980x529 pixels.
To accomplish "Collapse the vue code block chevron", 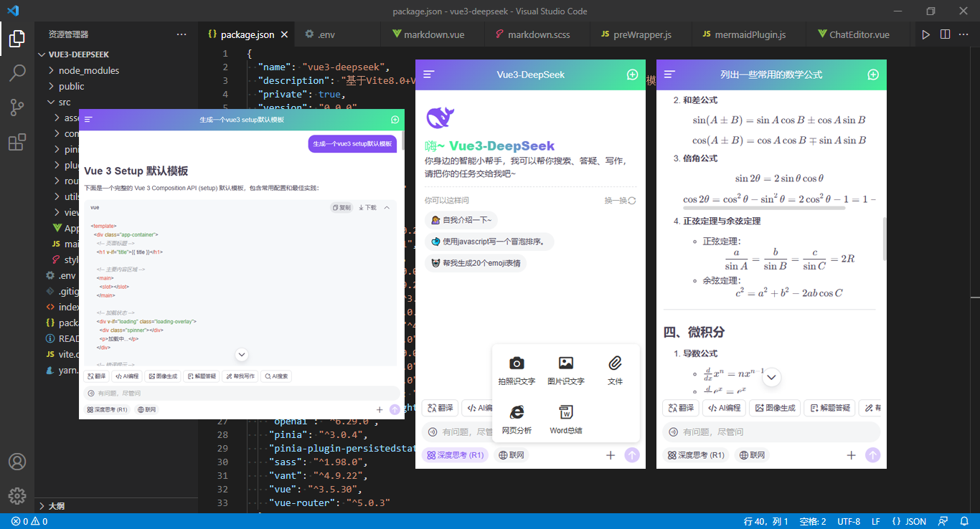I will (x=387, y=207).
